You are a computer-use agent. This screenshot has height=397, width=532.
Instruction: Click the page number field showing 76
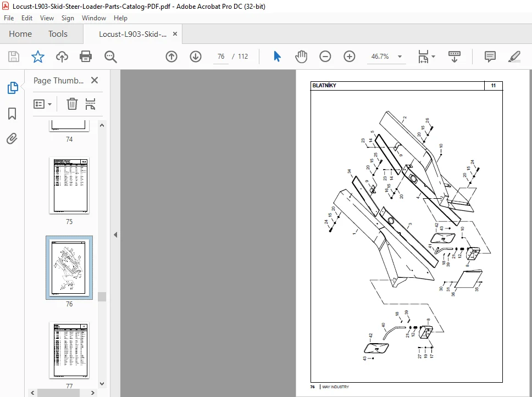[x=221, y=56]
